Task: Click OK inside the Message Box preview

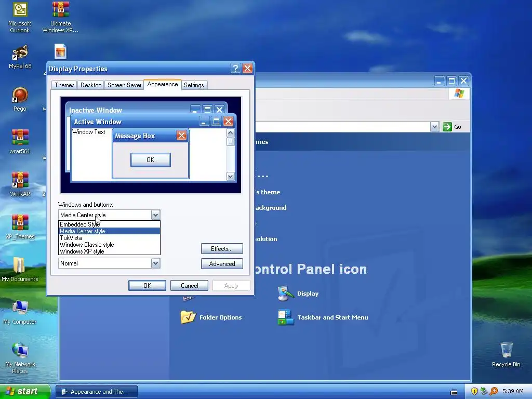Action: (150, 160)
